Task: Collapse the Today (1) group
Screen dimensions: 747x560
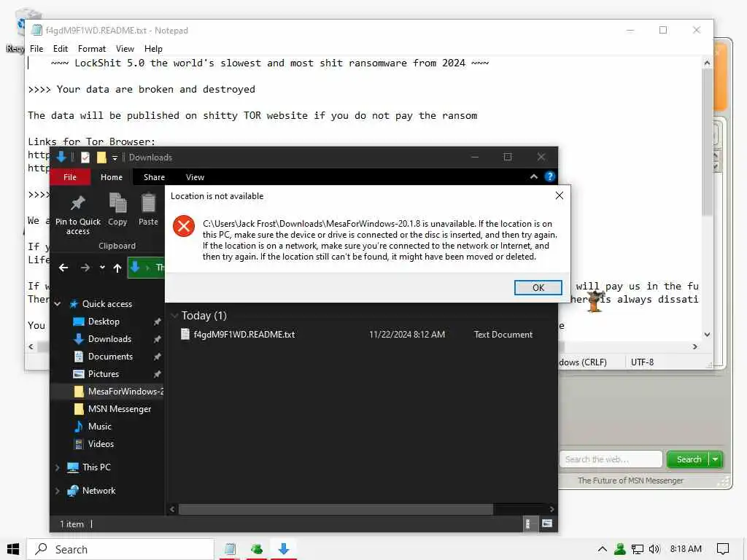Action: pos(174,316)
